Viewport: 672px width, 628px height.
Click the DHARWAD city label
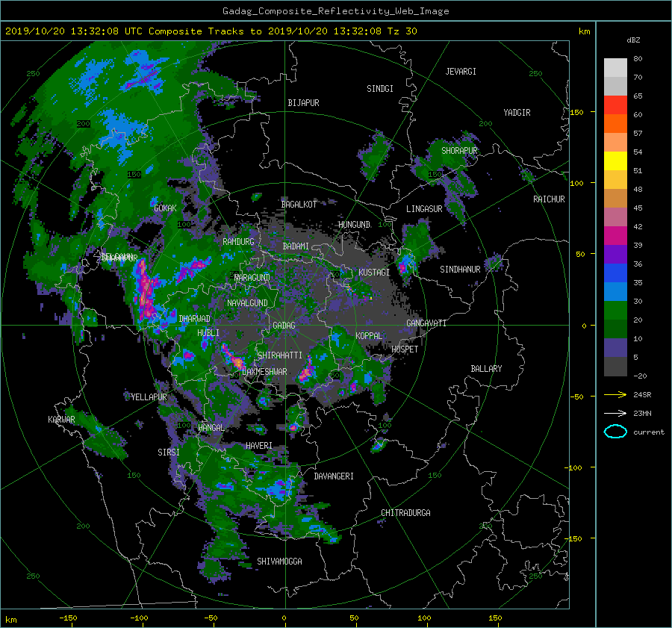194,319
